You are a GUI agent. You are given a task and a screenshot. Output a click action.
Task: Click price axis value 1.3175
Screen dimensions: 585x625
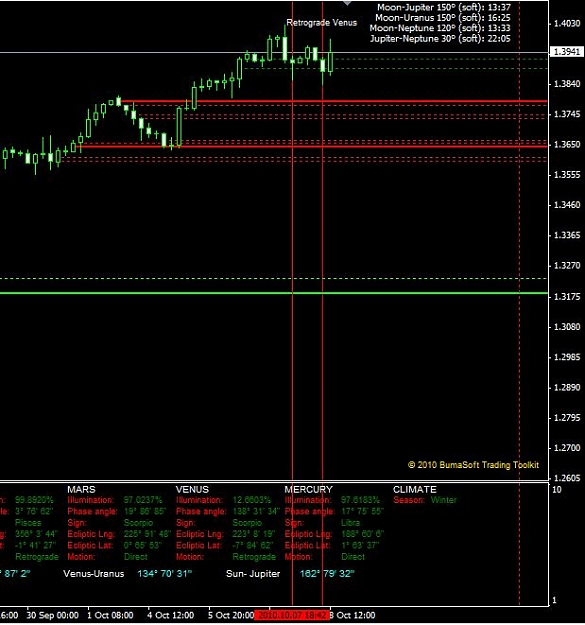[x=567, y=297]
